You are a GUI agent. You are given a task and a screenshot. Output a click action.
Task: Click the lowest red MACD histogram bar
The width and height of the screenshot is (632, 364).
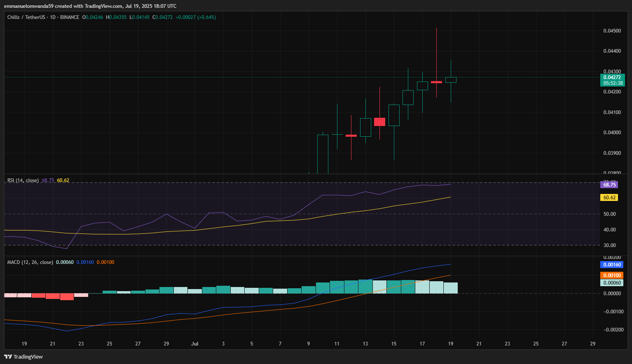tap(67, 296)
